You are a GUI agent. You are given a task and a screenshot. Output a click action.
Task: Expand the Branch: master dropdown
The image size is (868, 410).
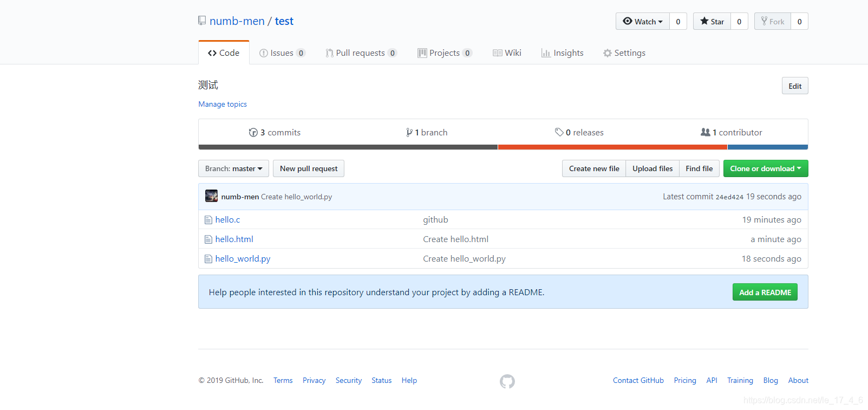[x=233, y=168]
